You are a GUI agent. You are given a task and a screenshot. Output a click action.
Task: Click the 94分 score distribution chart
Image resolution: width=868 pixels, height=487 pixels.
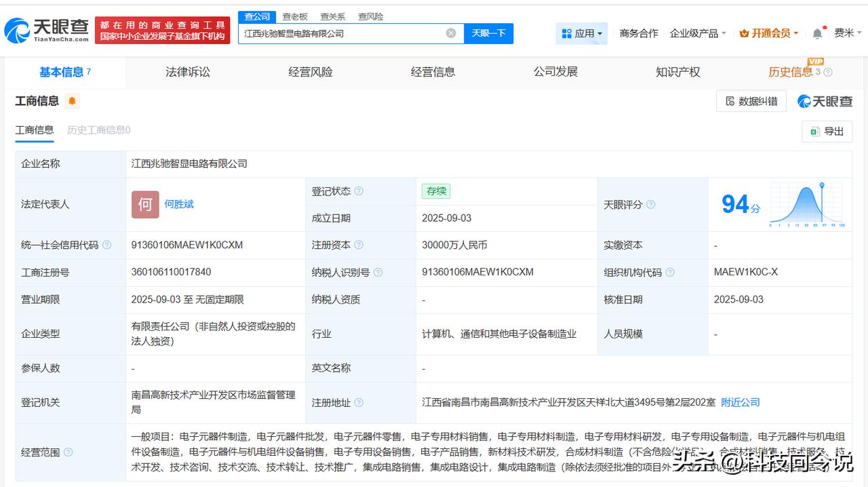806,204
